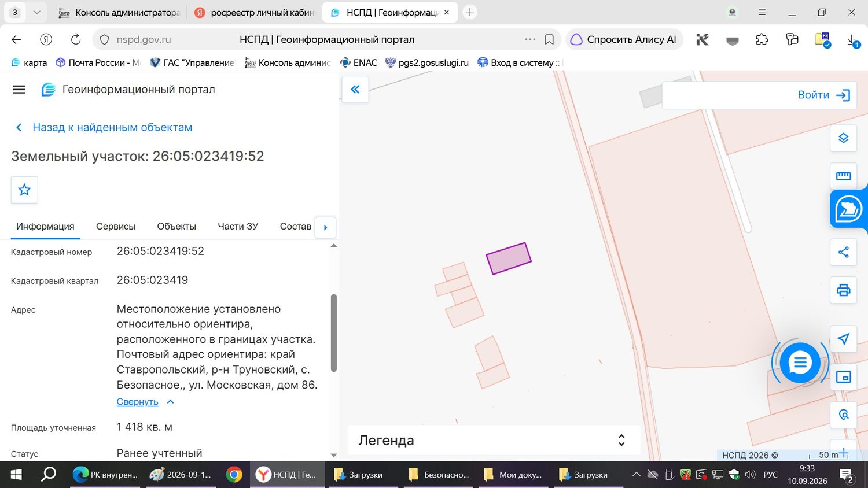Collapse address with Свернуть link
Image resolution: width=868 pixels, height=488 pixels.
coord(137,402)
